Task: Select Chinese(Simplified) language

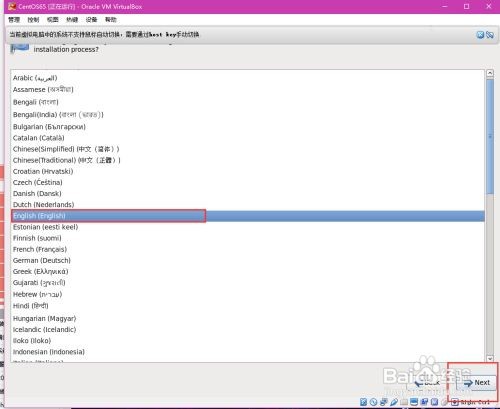Action: tap(247, 149)
